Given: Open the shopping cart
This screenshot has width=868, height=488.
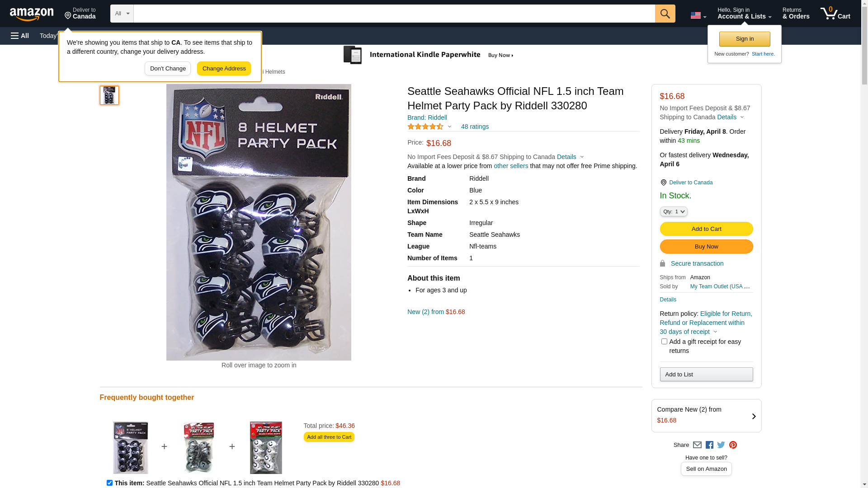Looking at the screenshot, I should click(x=835, y=14).
